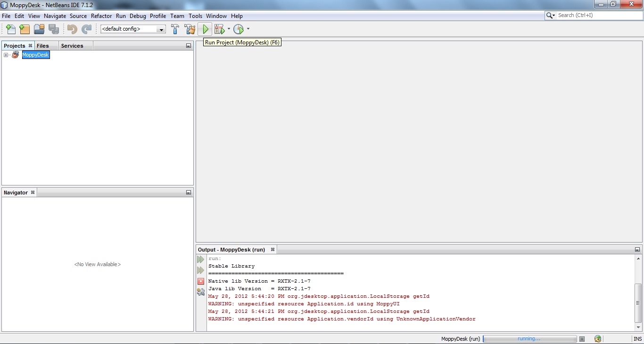Open the Tools menu

pos(195,16)
